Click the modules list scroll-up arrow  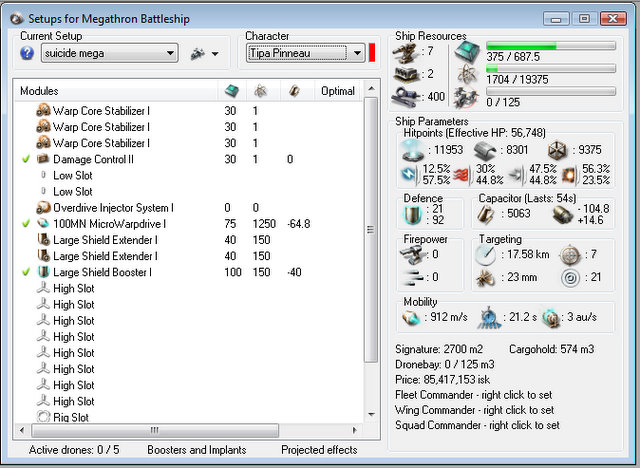click(371, 89)
